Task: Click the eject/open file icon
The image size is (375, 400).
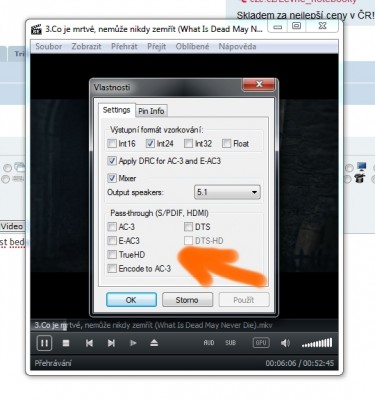Action: (x=154, y=343)
